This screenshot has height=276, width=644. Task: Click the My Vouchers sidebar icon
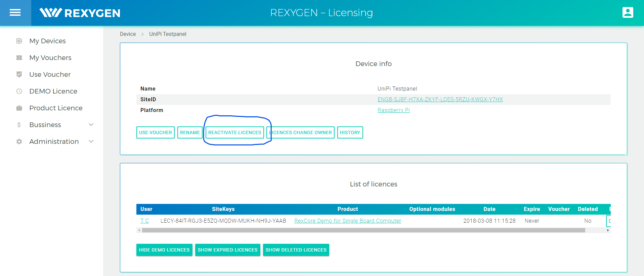19,58
